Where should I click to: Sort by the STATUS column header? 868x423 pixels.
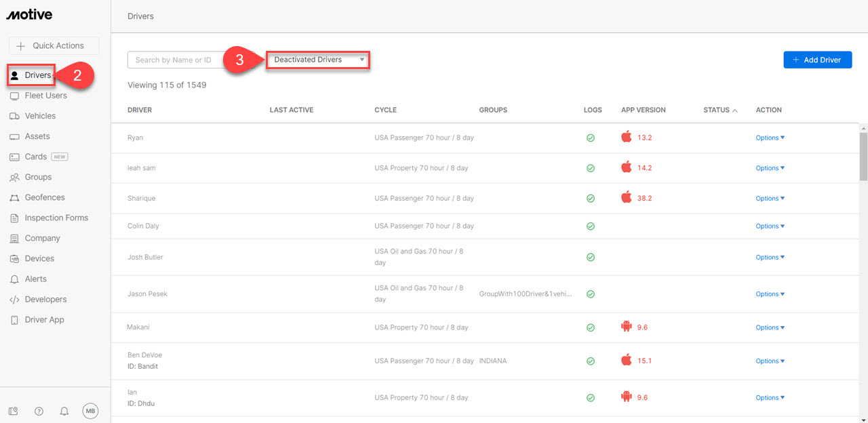click(x=720, y=110)
